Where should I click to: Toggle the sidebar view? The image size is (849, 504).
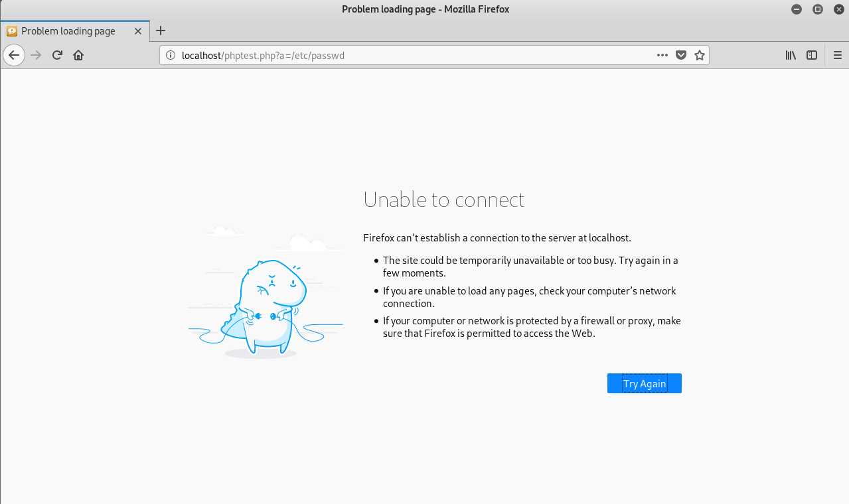coord(812,55)
